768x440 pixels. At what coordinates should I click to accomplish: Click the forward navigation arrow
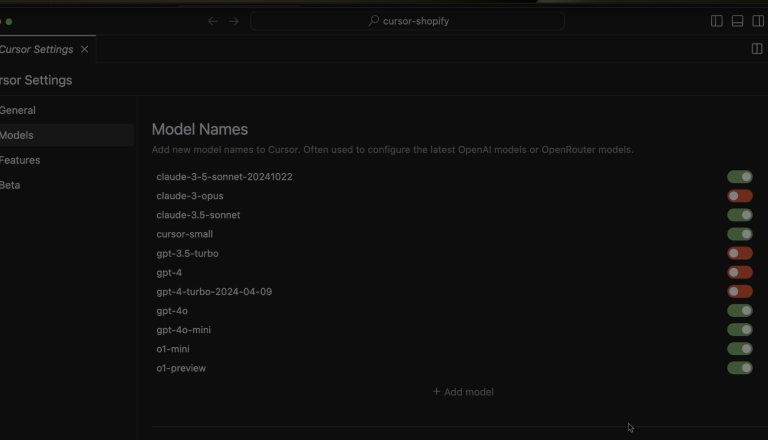tap(234, 21)
